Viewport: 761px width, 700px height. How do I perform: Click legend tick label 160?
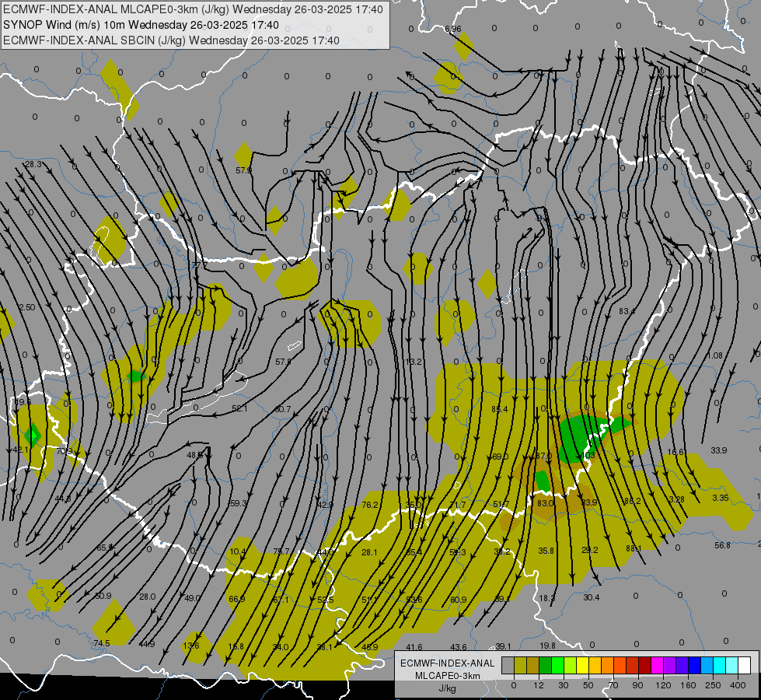coord(688,685)
